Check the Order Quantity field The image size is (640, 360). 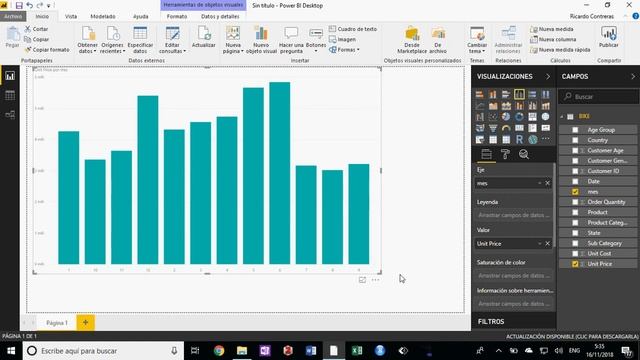575,202
